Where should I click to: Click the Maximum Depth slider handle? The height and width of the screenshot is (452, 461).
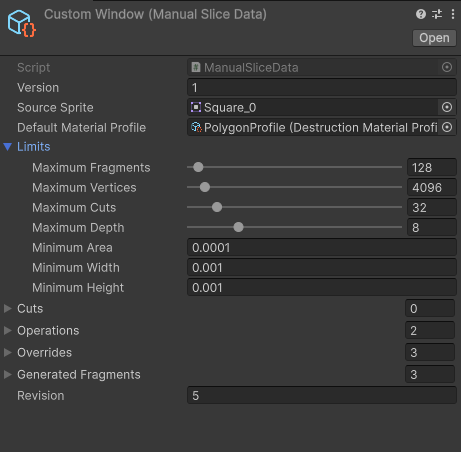(x=238, y=227)
